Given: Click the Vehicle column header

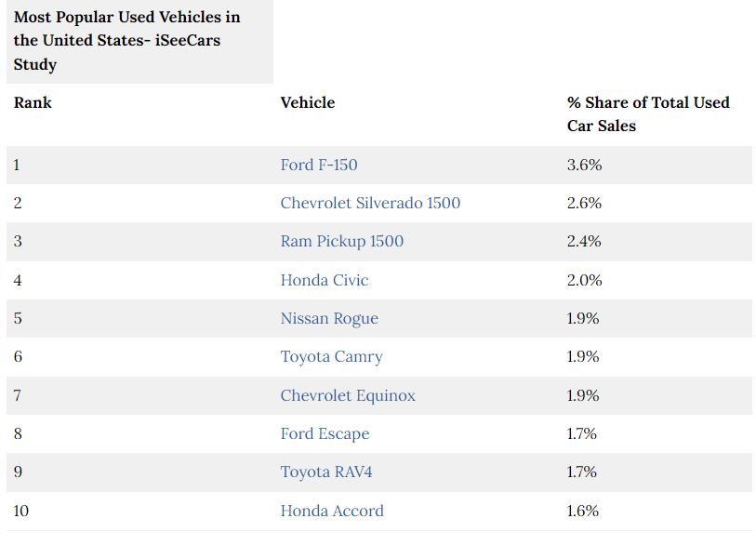Looking at the screenshot, I should [x=308, y=102].
